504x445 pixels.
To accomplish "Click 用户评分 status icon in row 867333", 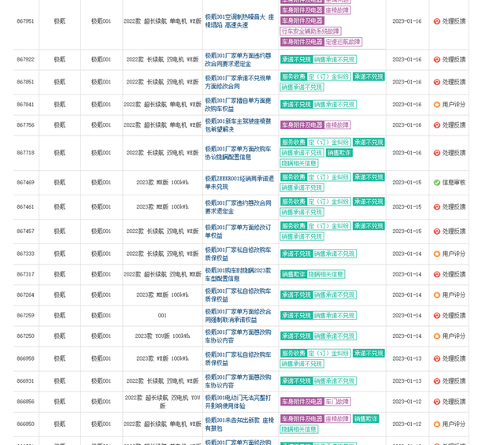I will pyautogui.click(x=437, y=254).
